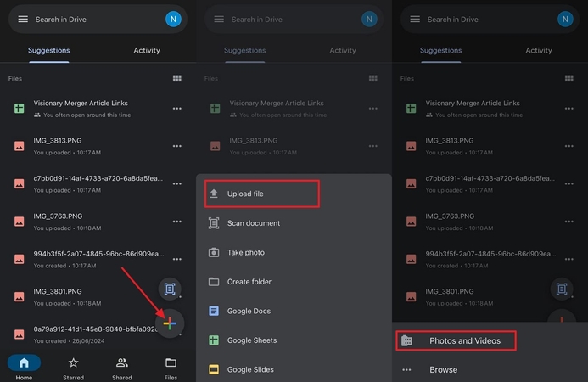Choose Google Sheets from the menu
The width and height of the screenshot is (588, 382).
click(294, 340)
